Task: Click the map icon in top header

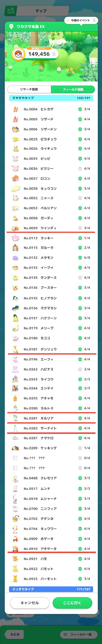Action: pyautogui.click(x=11, y=11)
